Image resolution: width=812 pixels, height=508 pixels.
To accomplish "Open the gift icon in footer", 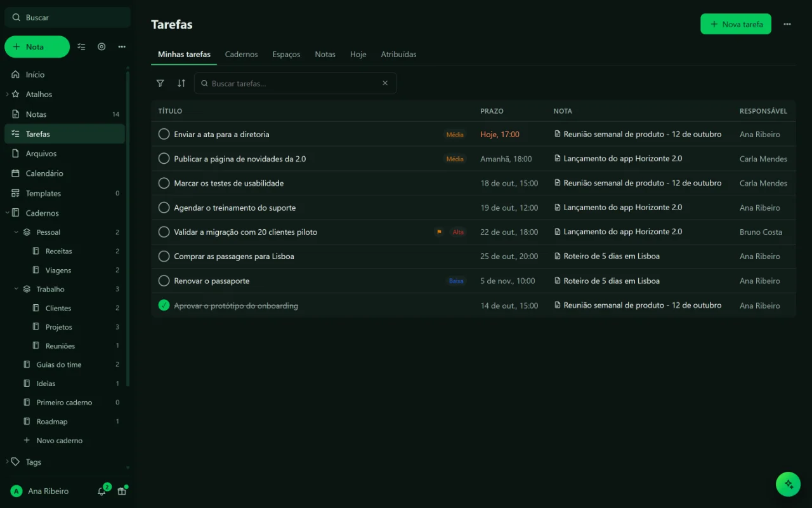I will click(x=122, y=491).
